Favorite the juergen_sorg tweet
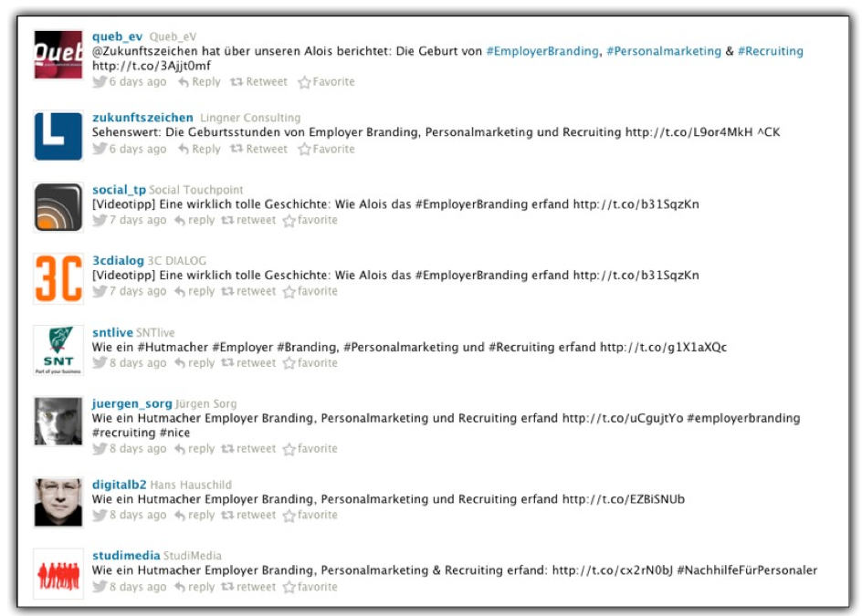 pyautogui.click(x=310, y=449)
